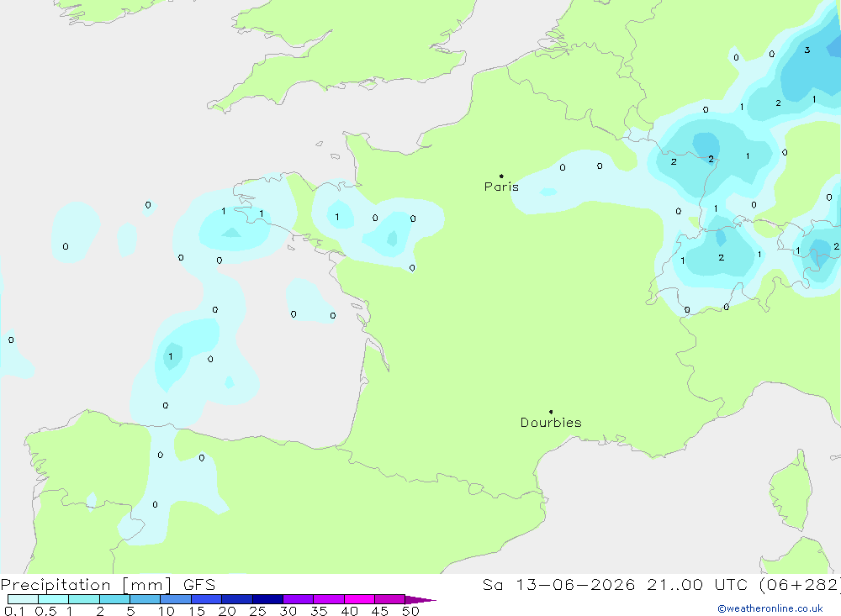Select the black dot marker above Paris
The height and width of the screenshot is (616, 841).
tap(501, 176)
